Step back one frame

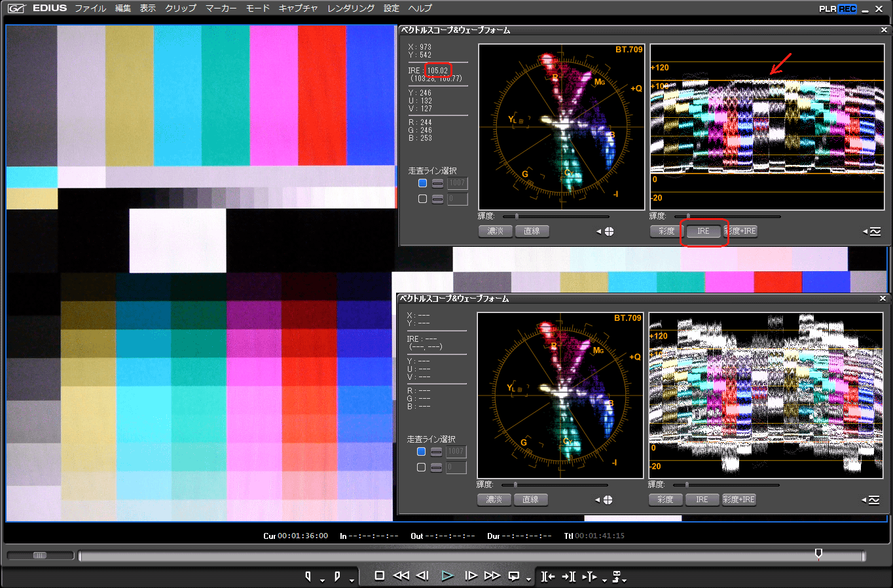tap(423, 576)
